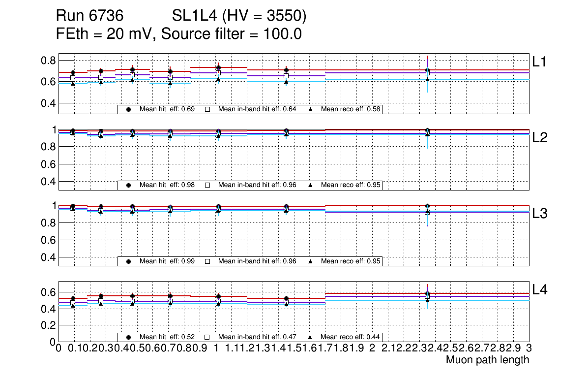The image size is (588, 380).
Task: Select 'Mean reco eff: 0.95' in L2 legend
Action: (351, 185)
